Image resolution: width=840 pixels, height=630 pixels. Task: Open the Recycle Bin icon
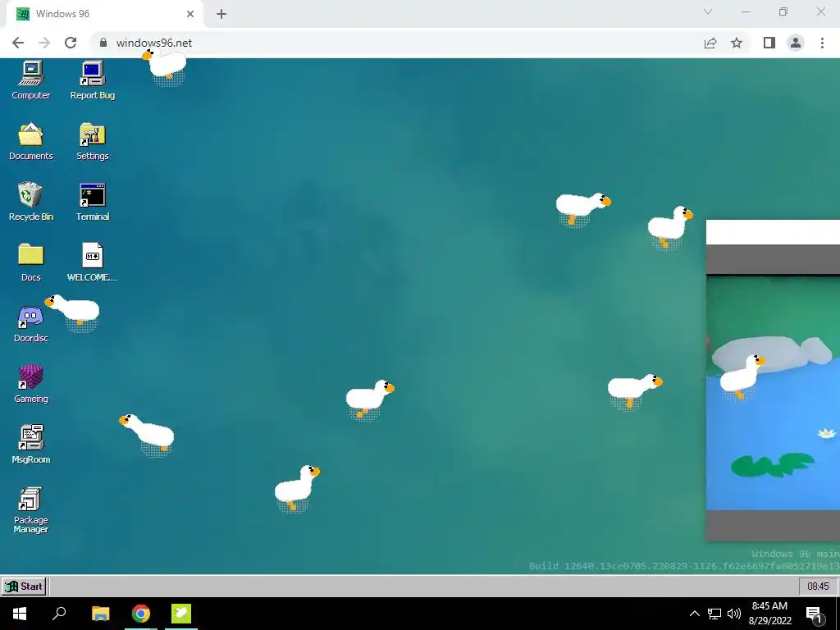pyautogui.click(x=31, y=202)
